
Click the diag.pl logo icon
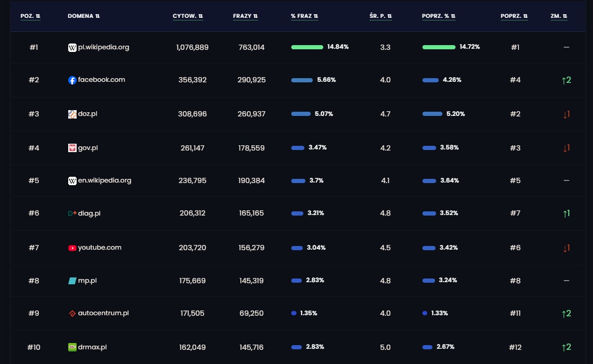pyautogui.click(x=72, y=213)
